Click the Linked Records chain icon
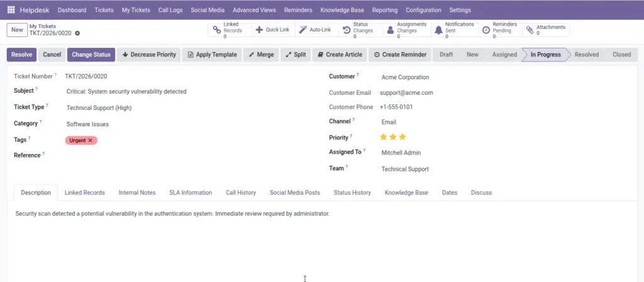The width and height of the screenshot is (644, 282). (x=217, y=30)
